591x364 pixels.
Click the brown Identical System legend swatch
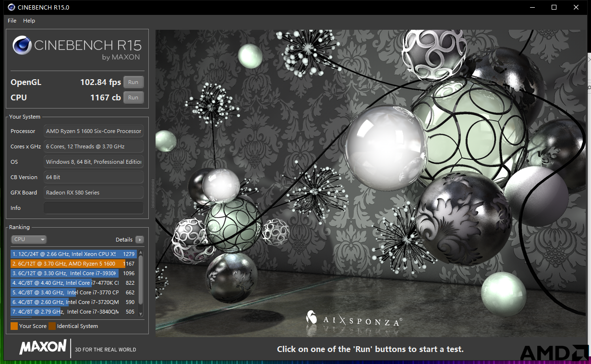(x=52, y=326)
